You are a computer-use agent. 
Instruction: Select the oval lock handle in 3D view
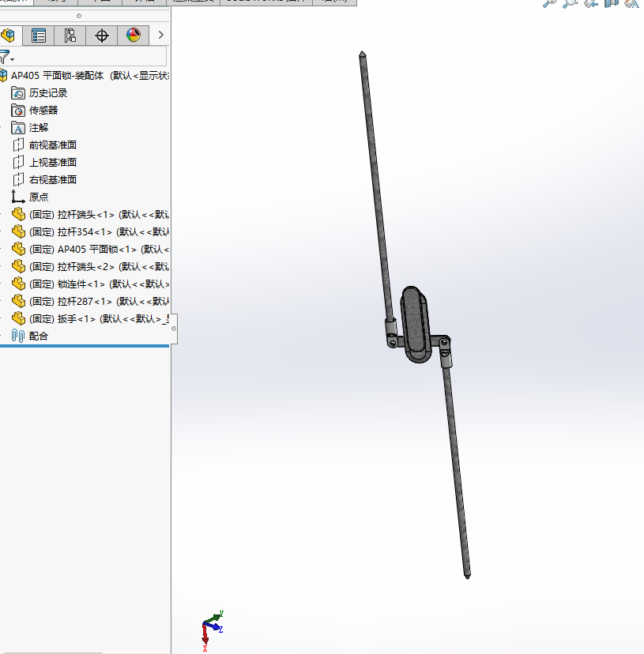coord(416,324)
